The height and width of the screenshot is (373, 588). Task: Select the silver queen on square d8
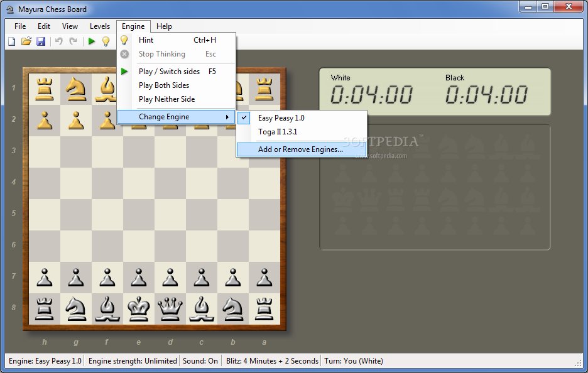pyautogui.click(x=170, y=309)
